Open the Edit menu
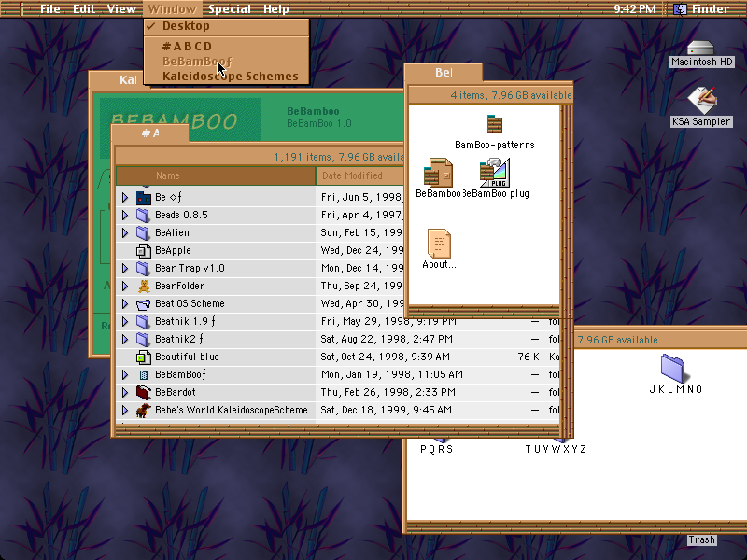This screenshot has width=747, height=560. pos(84,9)
